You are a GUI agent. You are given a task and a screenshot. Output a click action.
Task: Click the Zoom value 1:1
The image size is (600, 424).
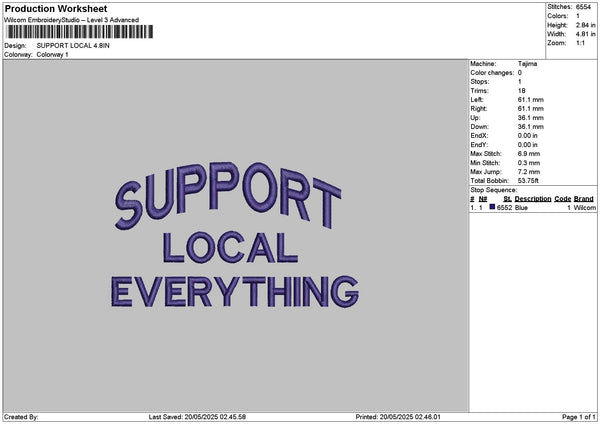[x=580, y=43]
